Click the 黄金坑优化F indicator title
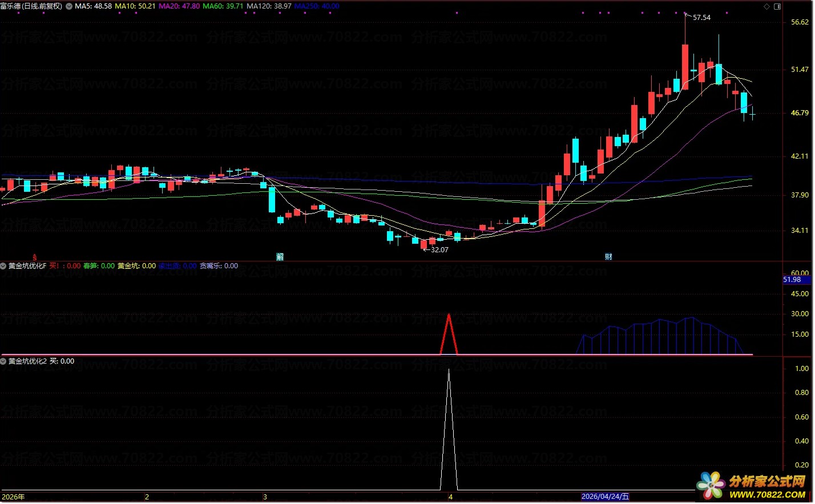The height and width of the screenshot is (504, 815). (27, 266)
